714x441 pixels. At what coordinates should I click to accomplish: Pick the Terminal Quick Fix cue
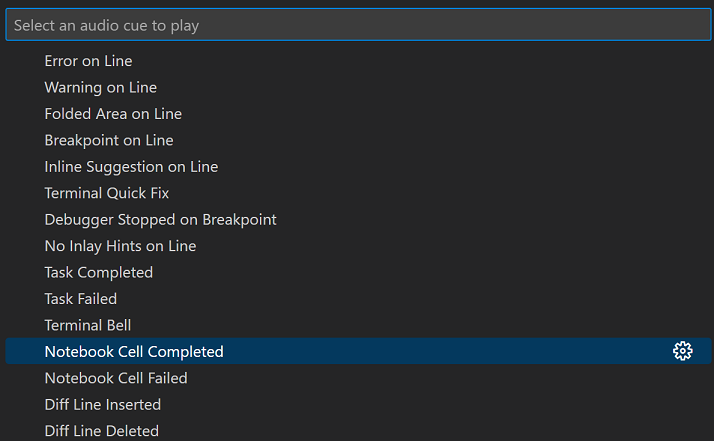point(107,193)
